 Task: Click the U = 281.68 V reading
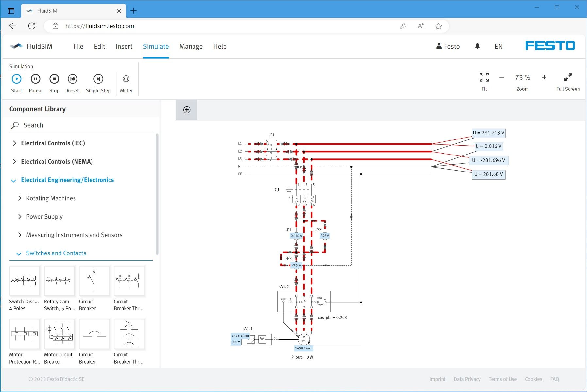click(488, 174)
